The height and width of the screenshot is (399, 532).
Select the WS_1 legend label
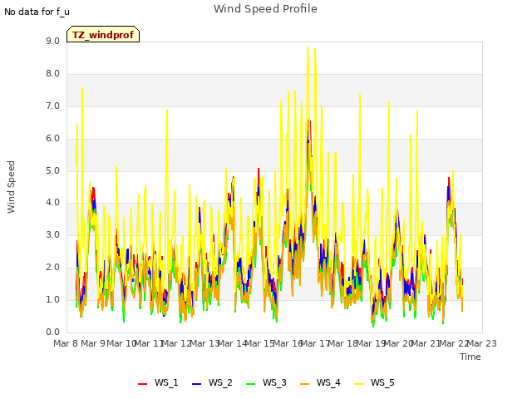pyautogui.click(x=166, y=382)
